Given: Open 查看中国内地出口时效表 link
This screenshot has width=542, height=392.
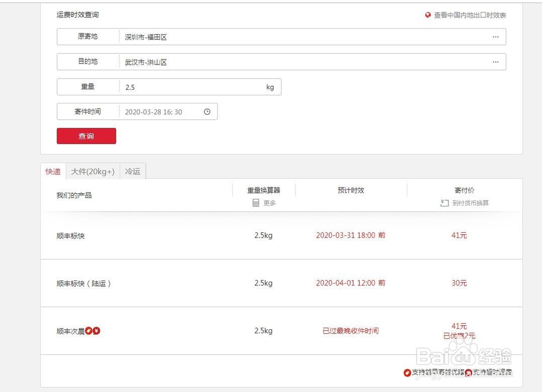Looking at the screenshot, I should 470,15.
